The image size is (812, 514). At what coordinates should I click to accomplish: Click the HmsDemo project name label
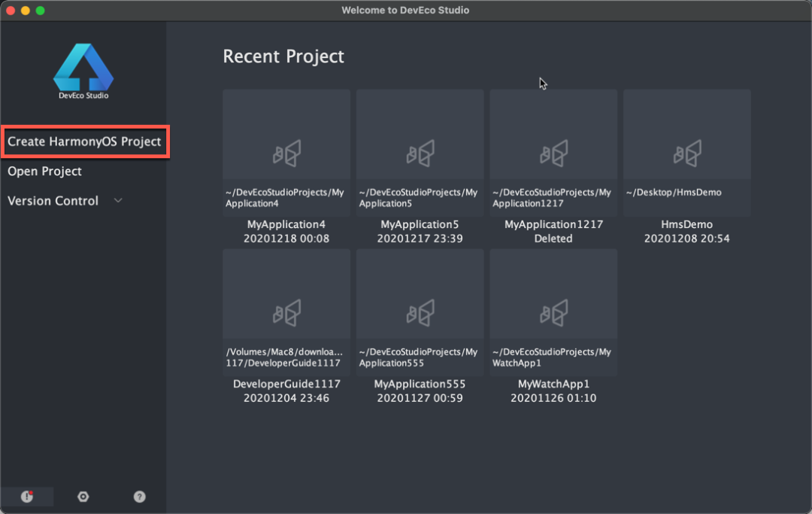point(687,224)
